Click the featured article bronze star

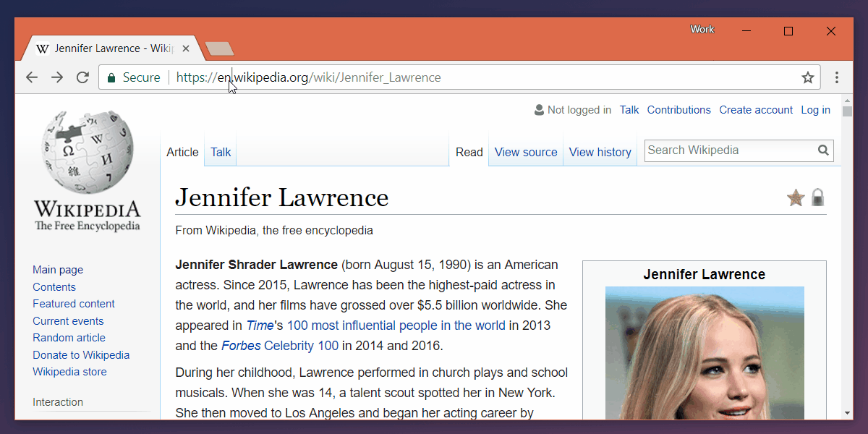796,197
